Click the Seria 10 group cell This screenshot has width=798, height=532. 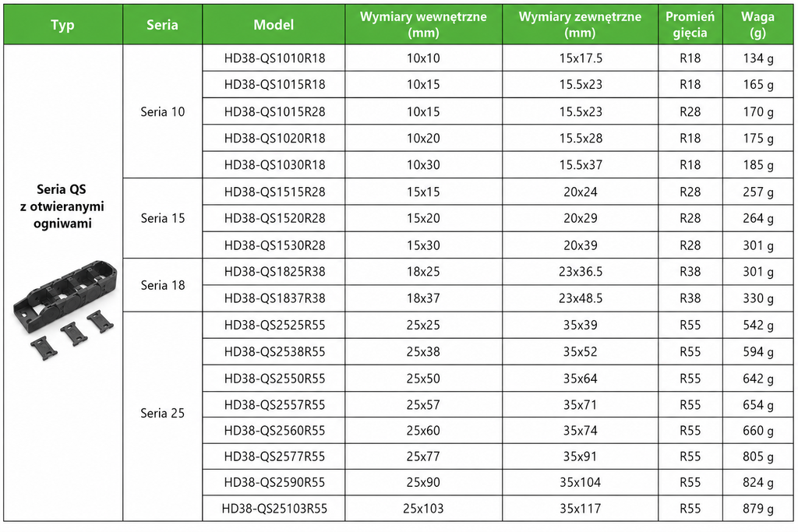(163, 111)
